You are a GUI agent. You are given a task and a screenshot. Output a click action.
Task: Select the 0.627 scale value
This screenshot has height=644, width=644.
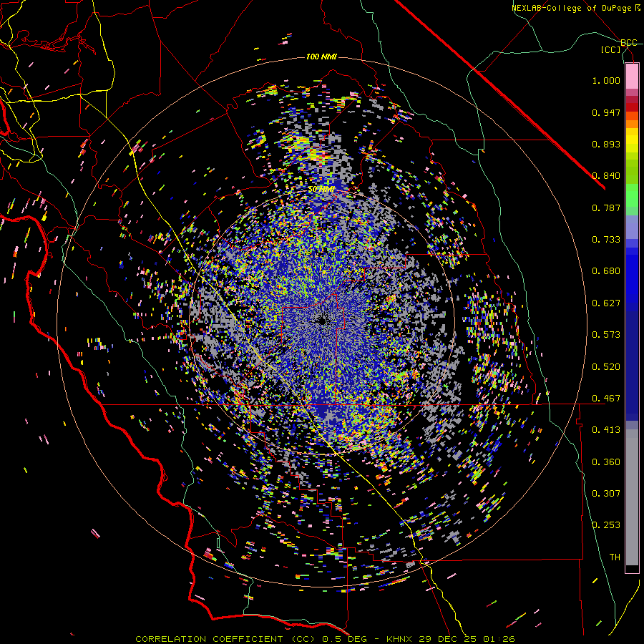click(x=606, y=303)
